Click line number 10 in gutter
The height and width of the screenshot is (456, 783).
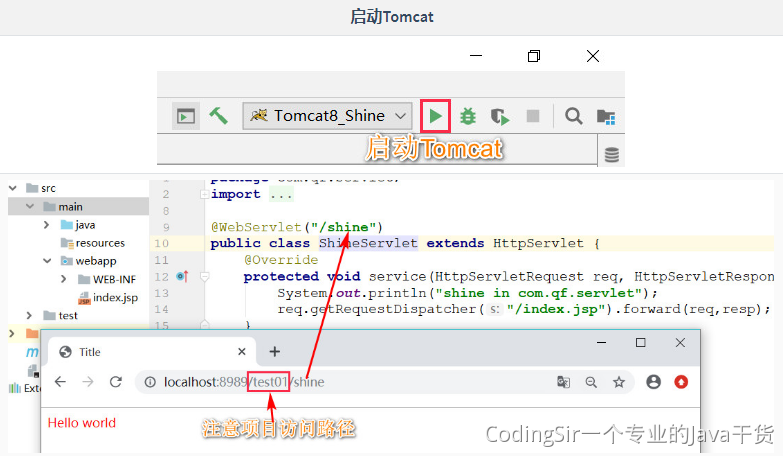[161, 243]
